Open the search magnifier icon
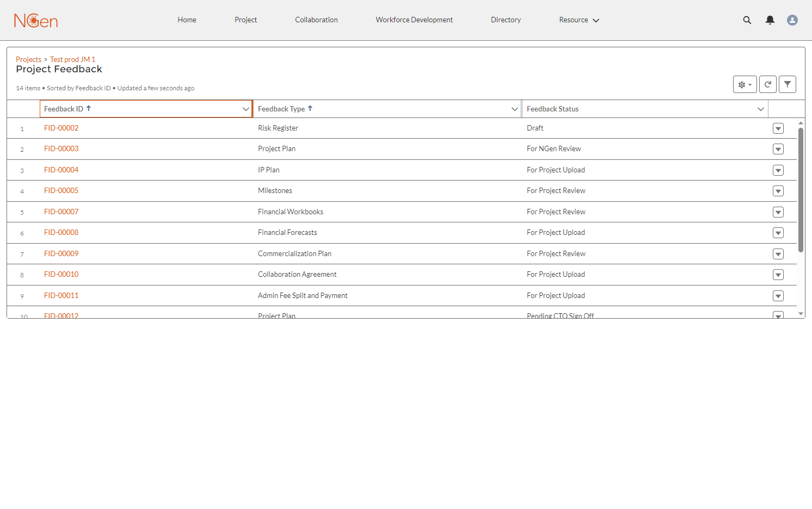Viewport: 812px width, 509px height. tap(747, 20)
